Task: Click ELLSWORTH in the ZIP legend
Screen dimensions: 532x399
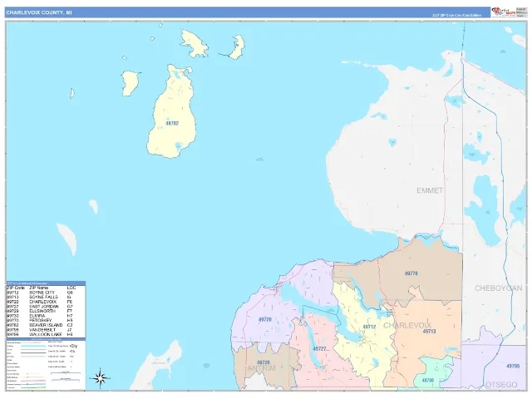Action: point(42,311)
